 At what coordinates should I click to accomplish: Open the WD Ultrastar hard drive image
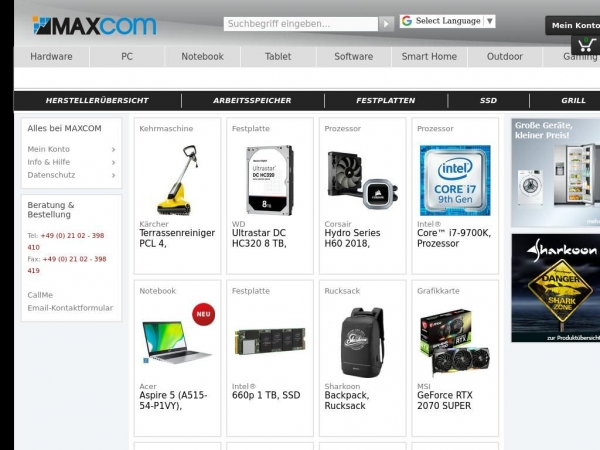270,180
